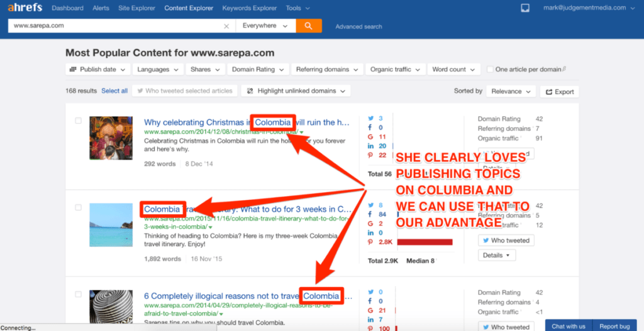
Task: Click the Facebook icon in the Christmas article row
Action: click(370, 127)
